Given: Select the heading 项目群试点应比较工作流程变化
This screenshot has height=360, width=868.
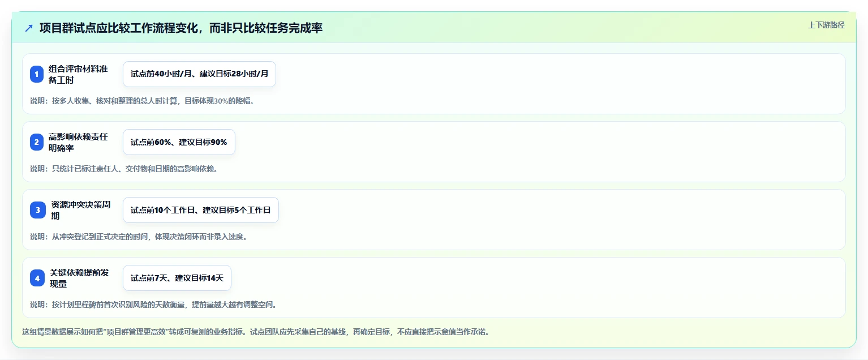Looking at the screenshot, I should click(x=181, y=28).
